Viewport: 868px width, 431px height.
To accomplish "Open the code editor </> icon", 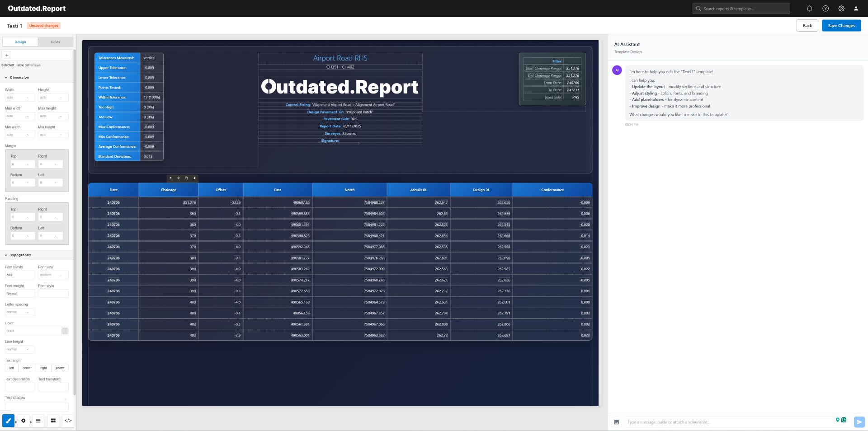I will (x=68, y=421).
